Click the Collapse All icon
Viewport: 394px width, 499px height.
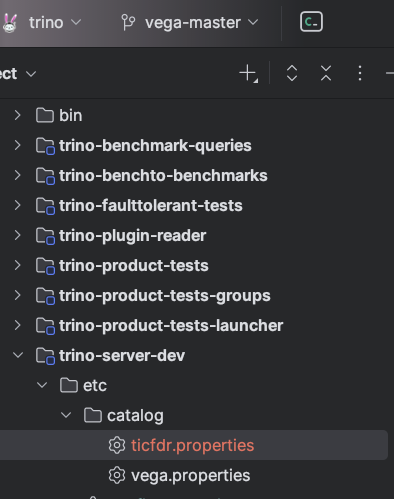(326, 73)
